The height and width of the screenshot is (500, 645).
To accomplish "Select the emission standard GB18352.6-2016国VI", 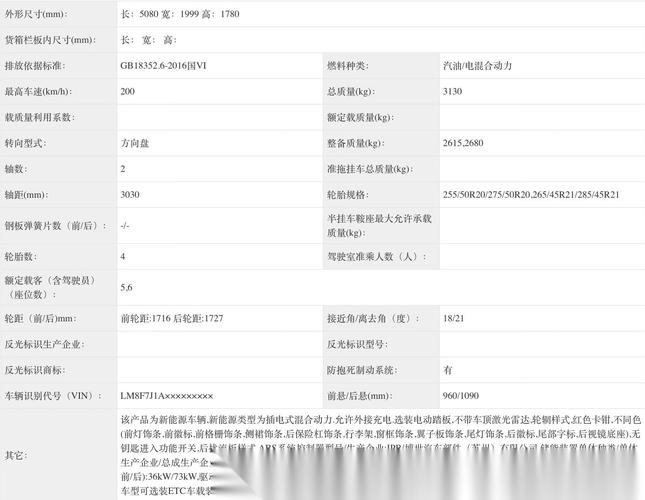I will pyautogui.click(x=163, y=66).
